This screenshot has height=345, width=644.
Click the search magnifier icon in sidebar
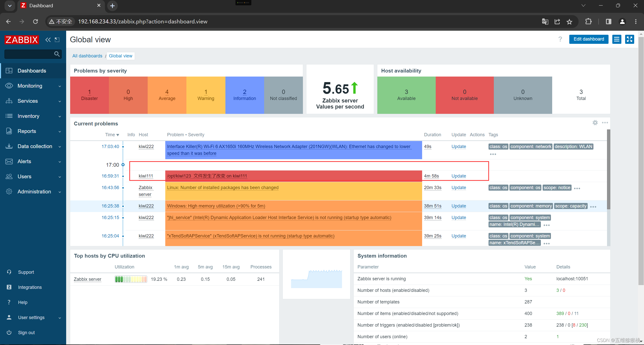click(57, 54)
